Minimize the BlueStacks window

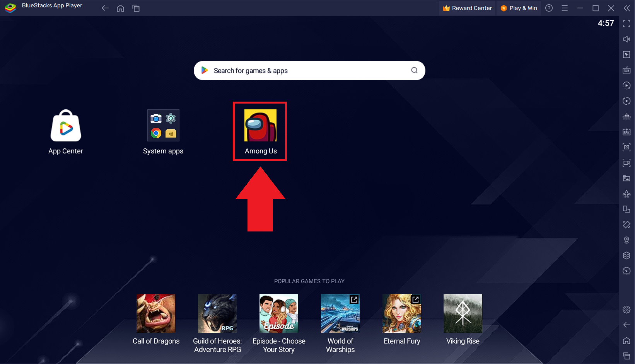[x=580, y=8]
